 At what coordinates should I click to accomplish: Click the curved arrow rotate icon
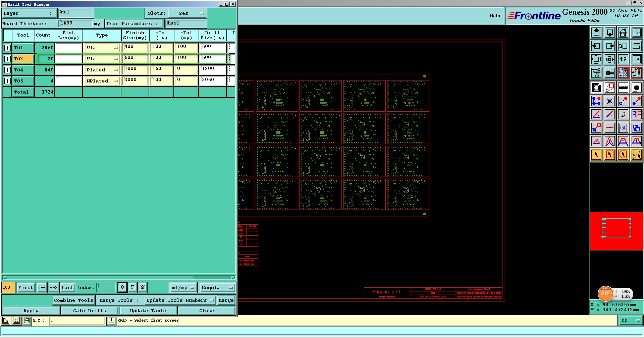coord(623,114)
